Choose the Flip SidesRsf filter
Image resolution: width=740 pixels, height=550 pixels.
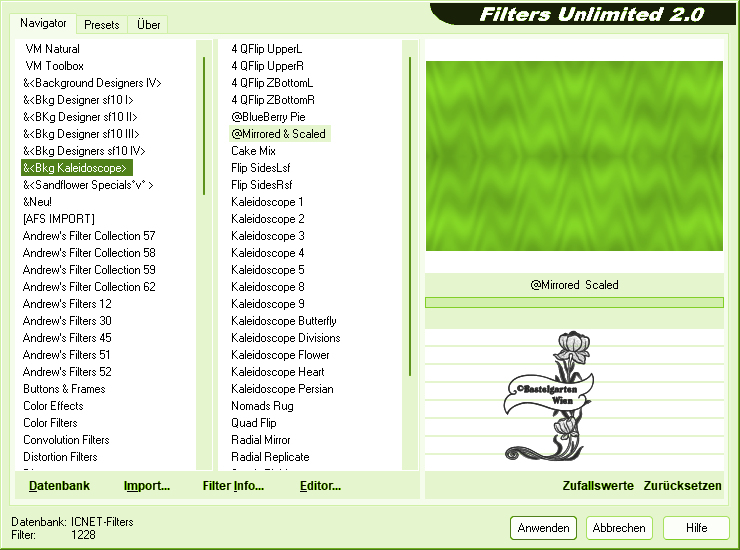pyautogui.click(x=261, y=185)
